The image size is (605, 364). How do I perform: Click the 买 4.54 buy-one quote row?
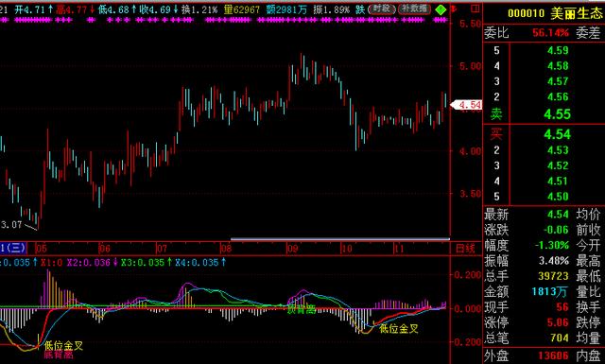(x=544, y=134)
